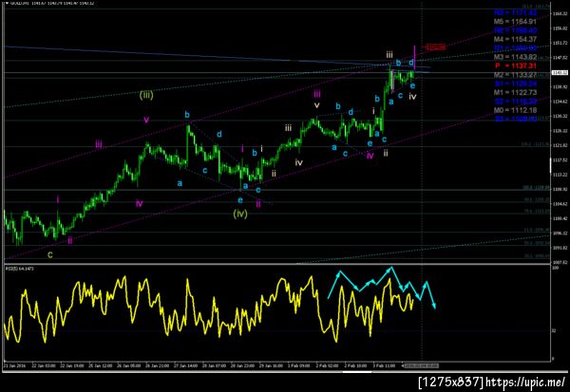Screen dimensions: 570x392
Task: Select the white v wave label
Action: [317, 105]
